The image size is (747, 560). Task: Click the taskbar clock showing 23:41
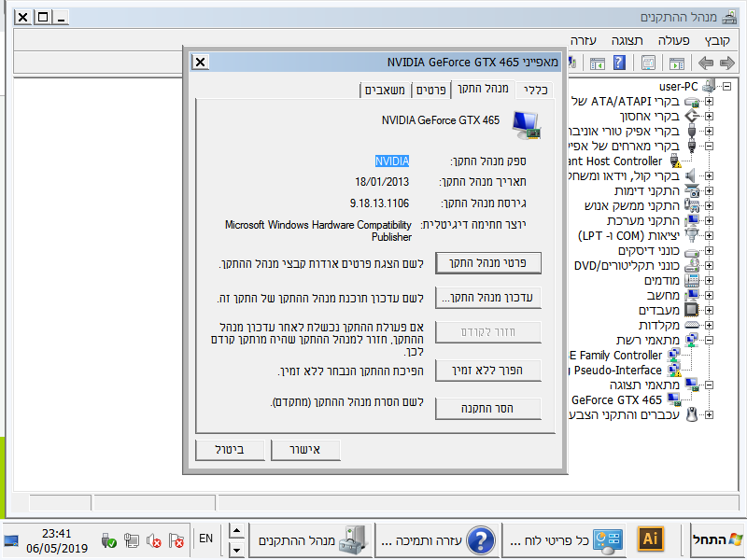tap(57, 533)
